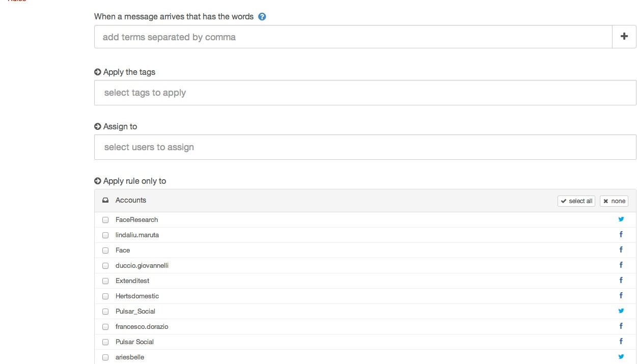Toggle the Extenditest account checkbox
This screenshot has width=637, height=364.
(x=105, y=281)
